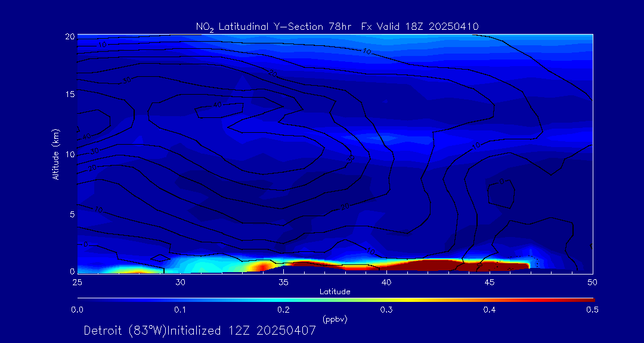Click the latitude axis tick label 50

click(592, 282)
